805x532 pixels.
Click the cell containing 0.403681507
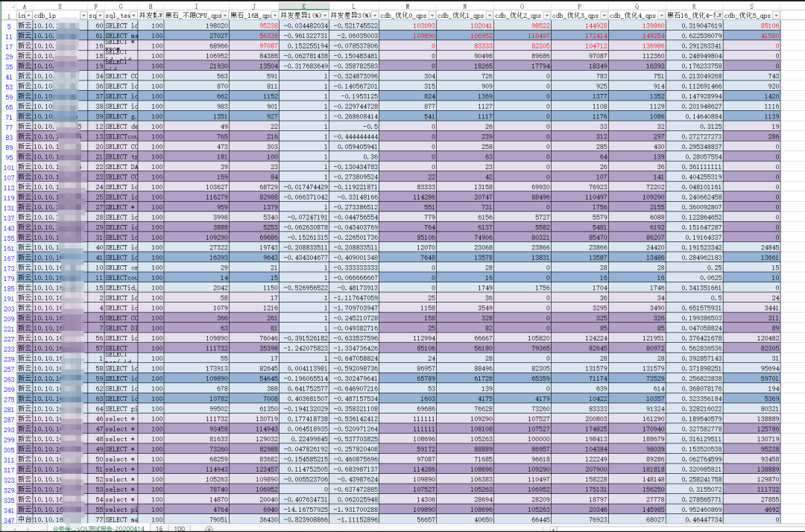tap(304, 399)
